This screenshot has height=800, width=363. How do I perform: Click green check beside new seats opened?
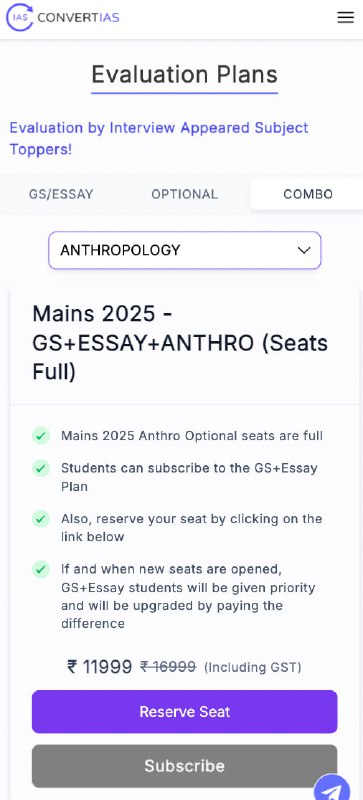(41, 569)
